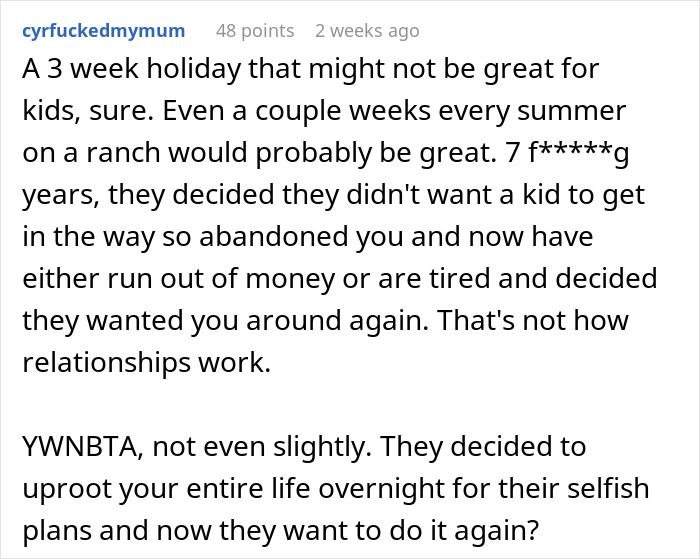This screenshot has width=700, height=559.
Task: Click the phrase abandoned you and now have
Action: point(396,236)
